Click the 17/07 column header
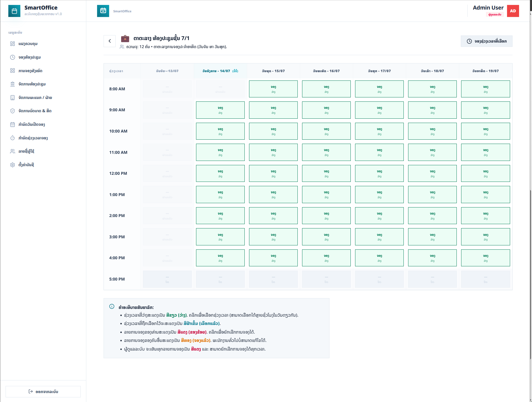This screenshot has height=402, width=532. [x=379, y=71]
